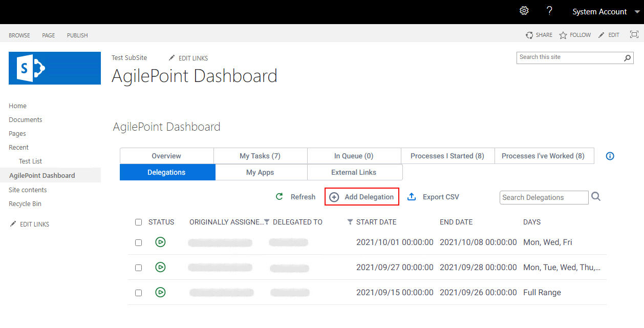The height and width of the screenshot is (328, 644).
Task: Open the My Apps tab
Action: pyautogui.click(x=260, y=172)
